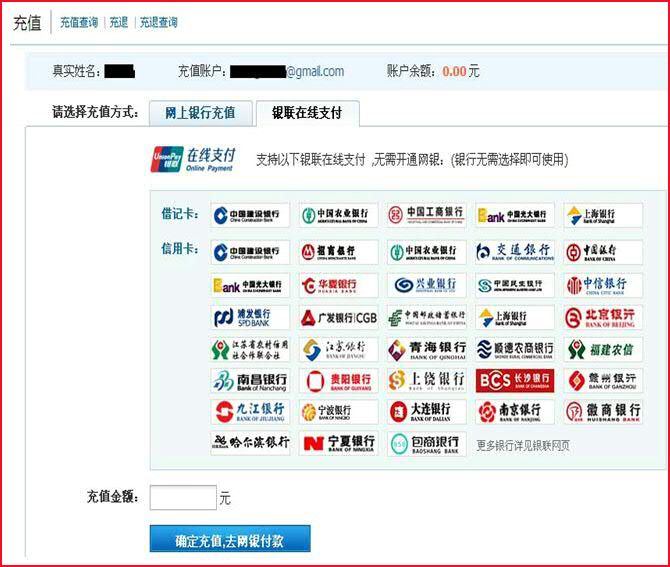Choose the 福建农信 logo
670x567 pixels.
pyautogui.click(x=603, y=349)
